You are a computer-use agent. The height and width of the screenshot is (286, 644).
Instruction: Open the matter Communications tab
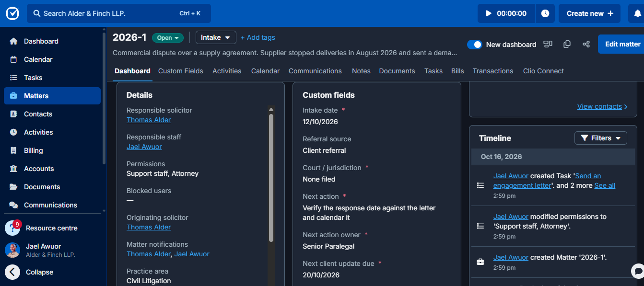coord(315,71)
